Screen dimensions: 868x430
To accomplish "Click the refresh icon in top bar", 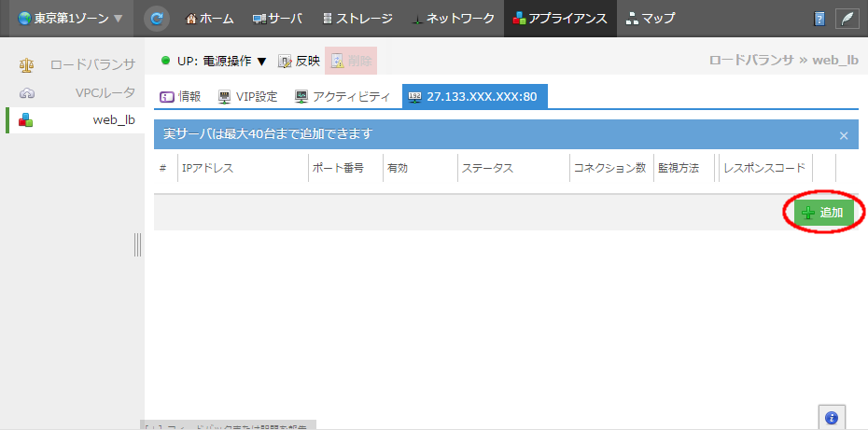I will pyautogui.click(x=158, y=18).
